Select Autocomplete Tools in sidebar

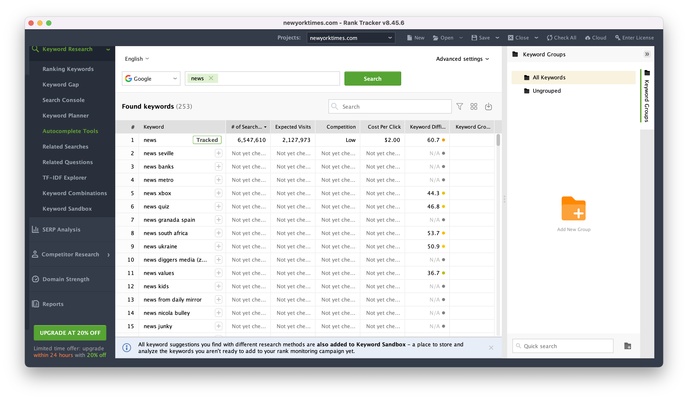[x=70, y=131]
